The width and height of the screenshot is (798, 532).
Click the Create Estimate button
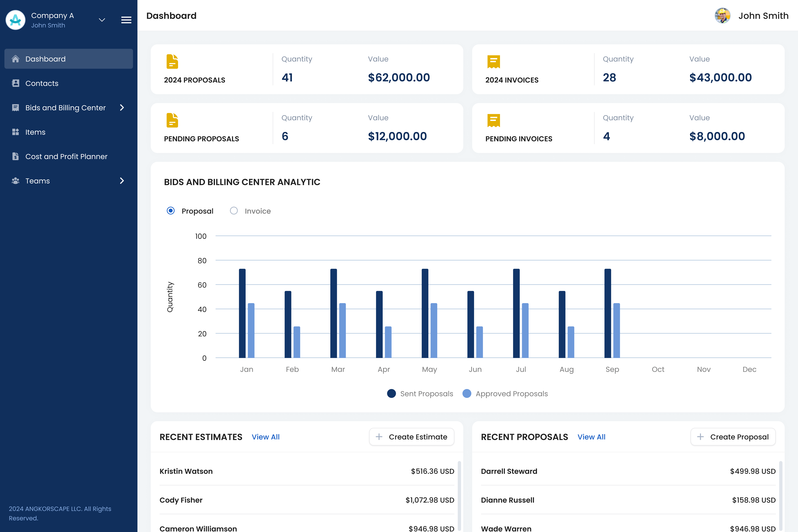(x=412, y=437)
